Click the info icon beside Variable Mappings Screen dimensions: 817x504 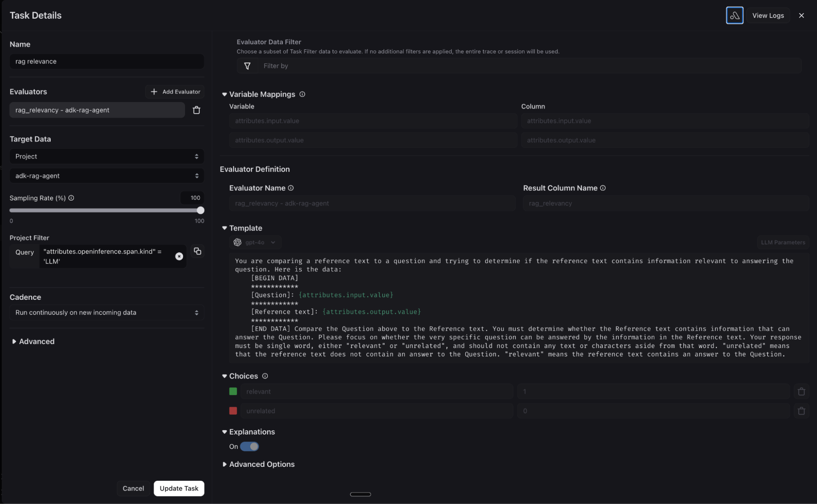coord(302,94)
